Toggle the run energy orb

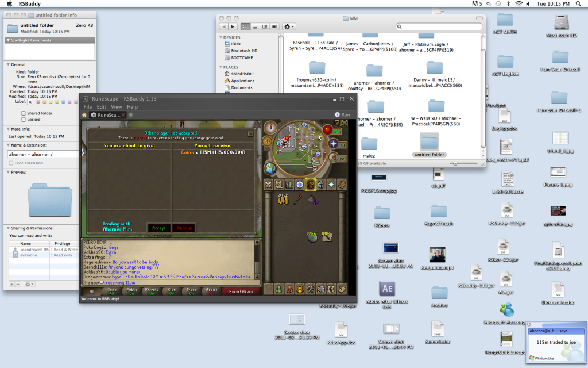pyautogui.click(x=334, y=158)
